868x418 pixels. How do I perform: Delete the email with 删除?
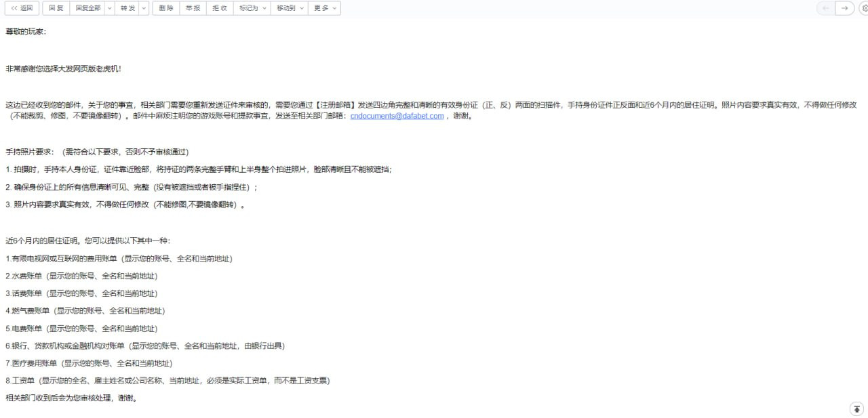pyautogui.click(x=165, y=8)
